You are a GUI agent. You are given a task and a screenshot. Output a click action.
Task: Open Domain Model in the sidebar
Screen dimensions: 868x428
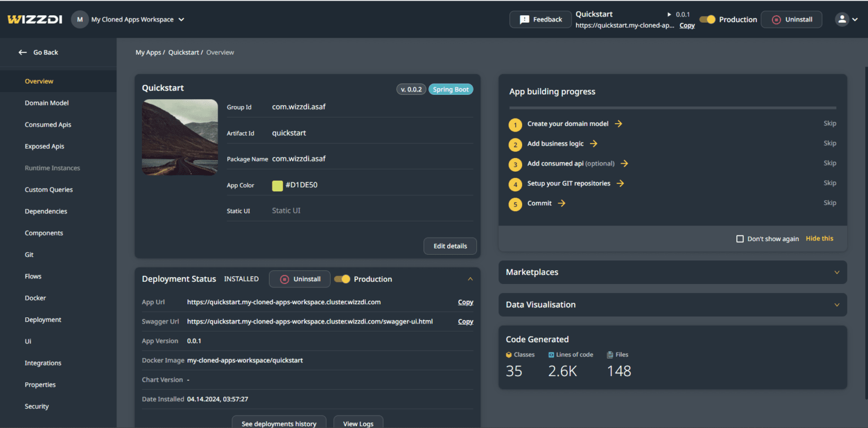click(x=47, y=103)
